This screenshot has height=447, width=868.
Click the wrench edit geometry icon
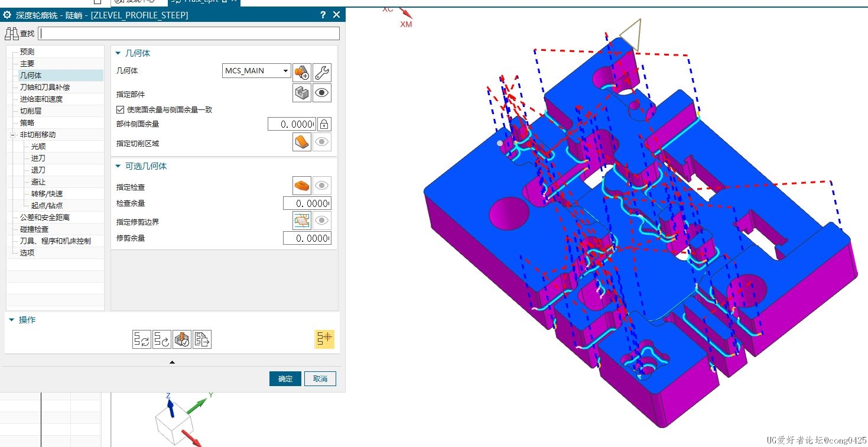click(322, 72)
